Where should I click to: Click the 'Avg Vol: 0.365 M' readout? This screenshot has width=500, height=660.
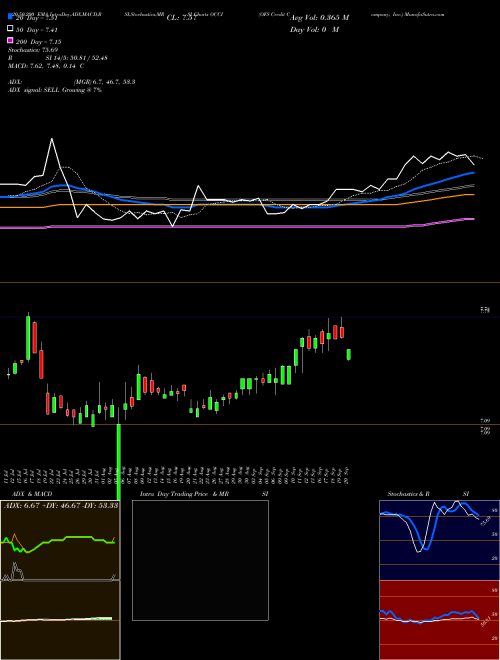pos(319,18)
